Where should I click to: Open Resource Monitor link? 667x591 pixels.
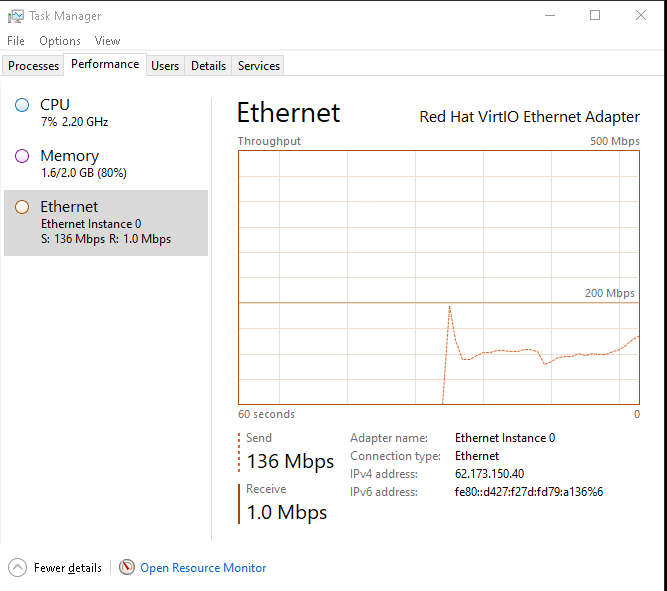pos(203,568)
